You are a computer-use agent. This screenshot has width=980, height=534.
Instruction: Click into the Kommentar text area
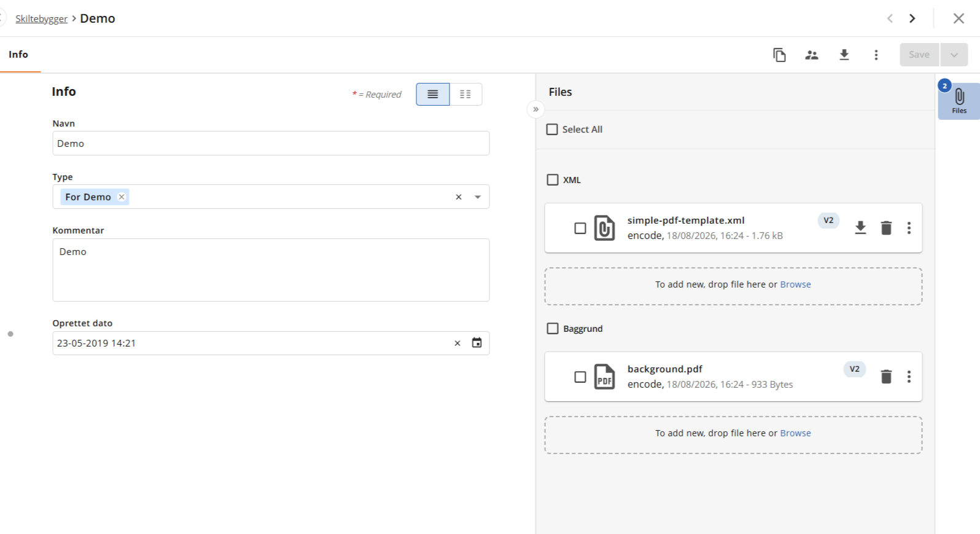(271, 270)
